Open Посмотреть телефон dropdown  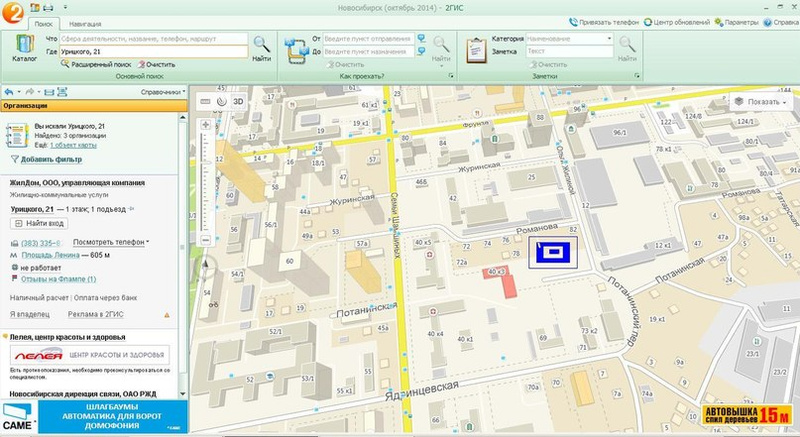tap(110, 242)
